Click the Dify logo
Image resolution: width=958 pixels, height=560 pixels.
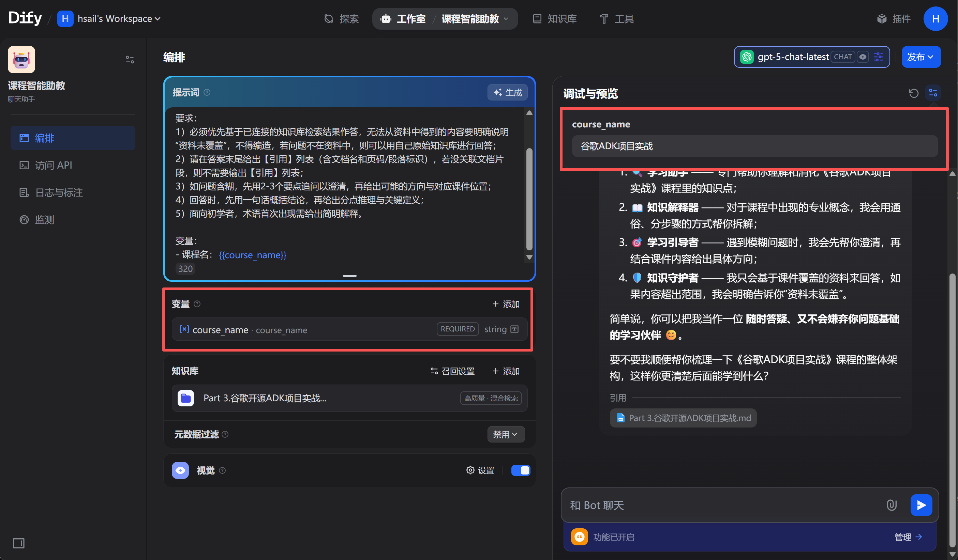25,18
